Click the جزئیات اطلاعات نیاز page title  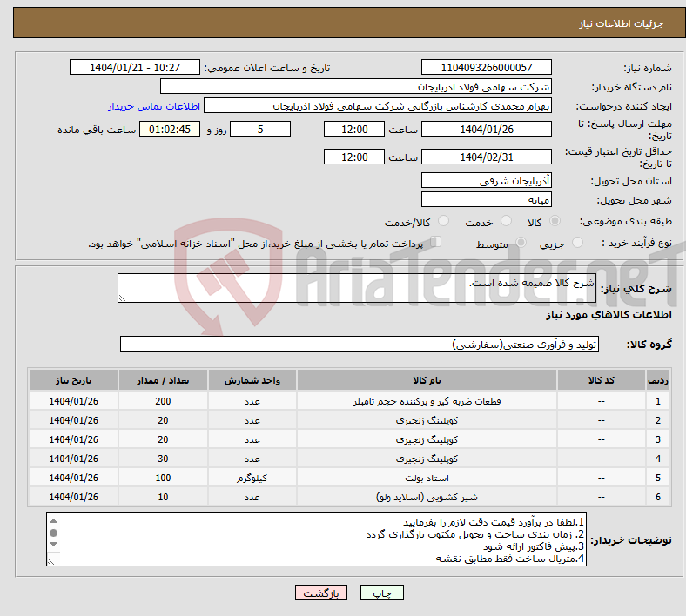621,23
